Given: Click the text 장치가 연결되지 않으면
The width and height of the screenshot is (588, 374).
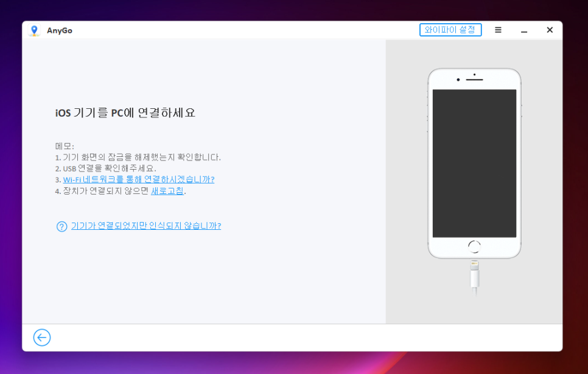Looking at the screenshot, I should click(x=105, y=191).
